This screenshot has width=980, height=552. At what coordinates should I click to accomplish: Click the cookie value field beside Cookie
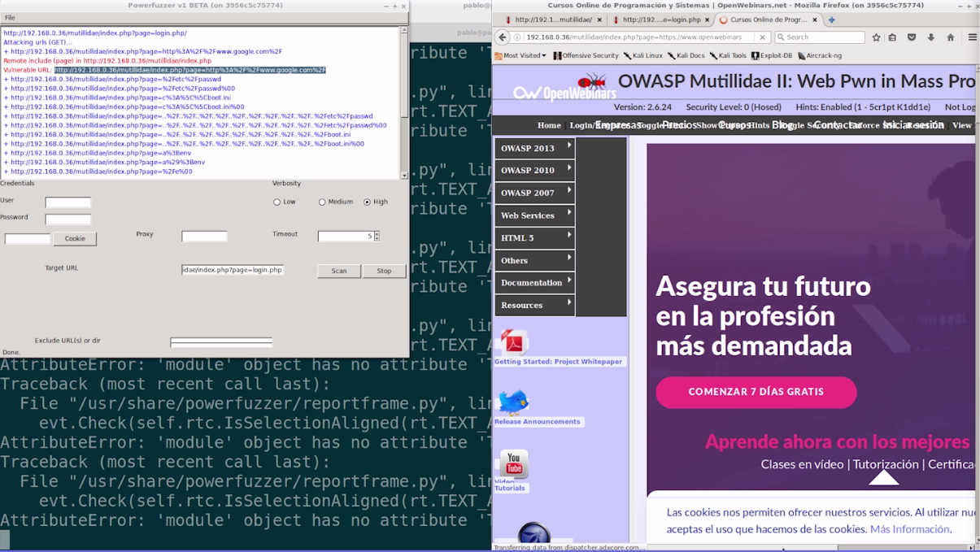pos(28,238)
